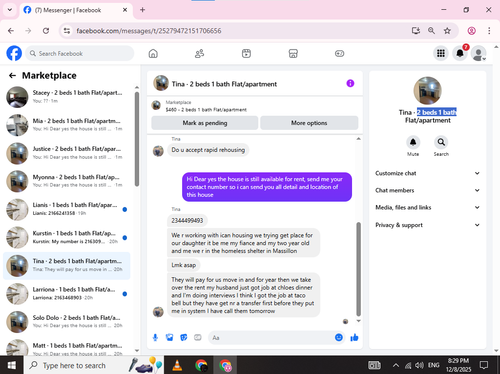This screenshot has width=500, height=374.
Task: Click the Facebook logo icon
Action: pyautogui.click(x=14, y=53)
